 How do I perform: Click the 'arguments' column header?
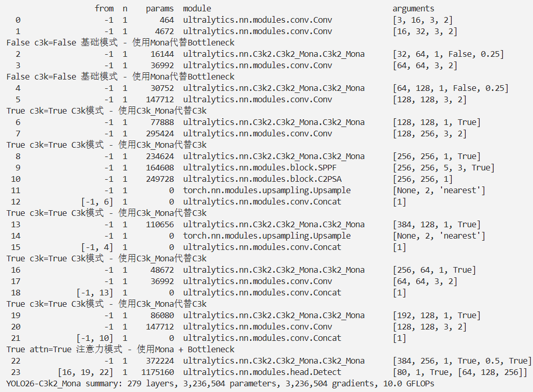click(413, 9)
